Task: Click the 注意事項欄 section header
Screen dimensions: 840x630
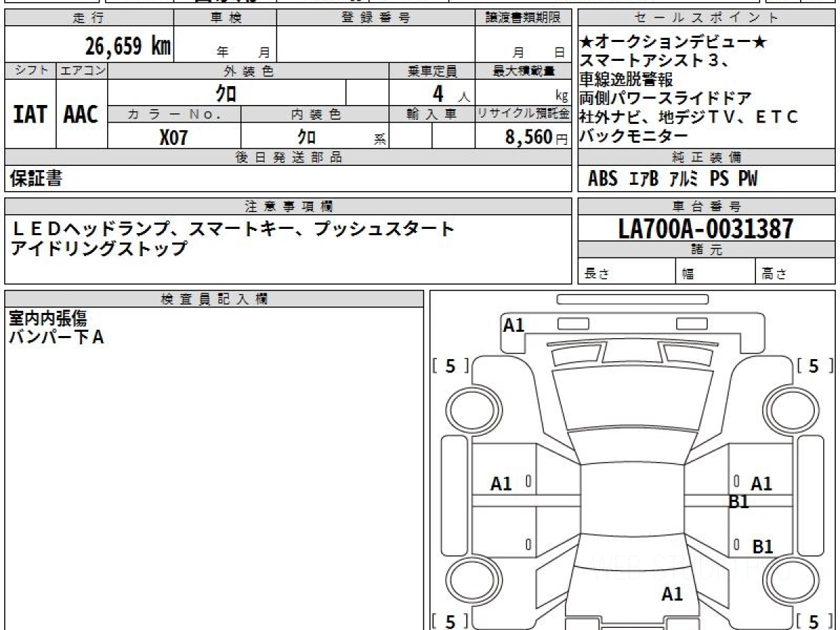Action: click(288, 206)
